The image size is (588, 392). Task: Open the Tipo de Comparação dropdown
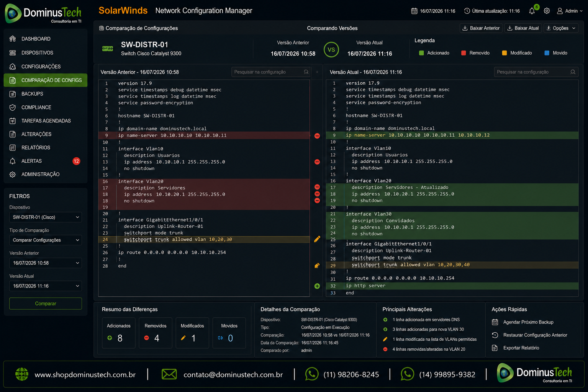pyautogui.click(x=46, y=240)
